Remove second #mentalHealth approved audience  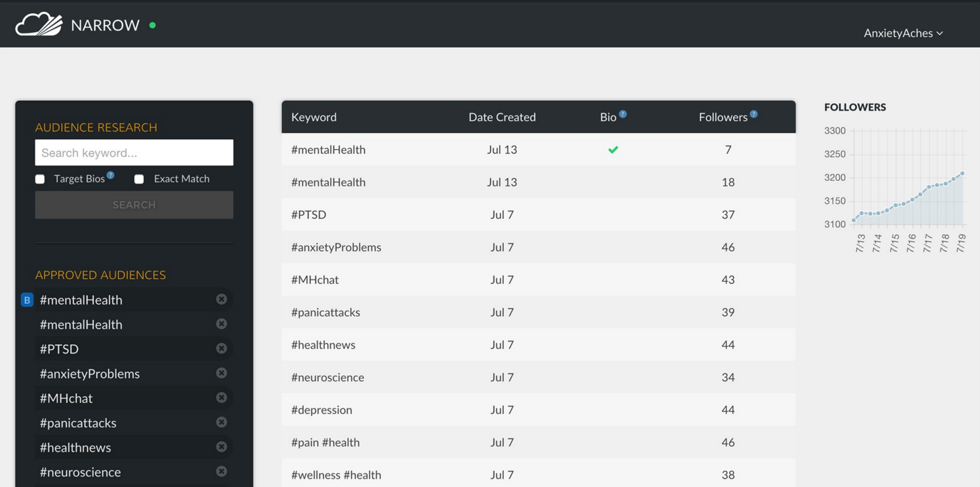pyautogui.click(x=222, y=324)
